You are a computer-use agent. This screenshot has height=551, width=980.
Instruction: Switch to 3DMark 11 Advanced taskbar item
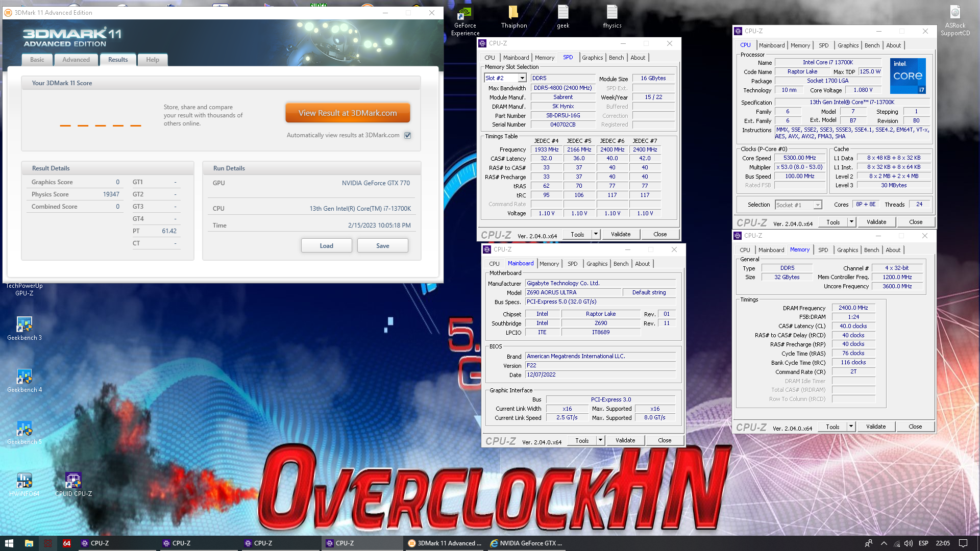tap(444, 543)
